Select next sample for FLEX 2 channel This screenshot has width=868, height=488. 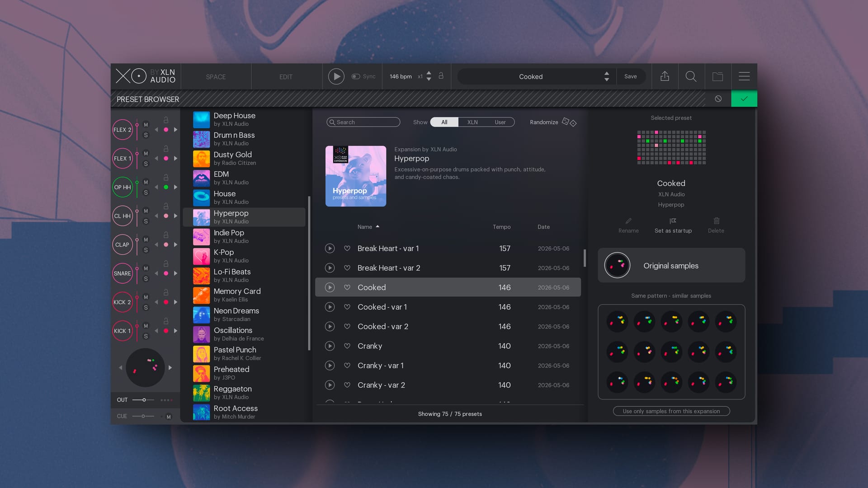coord(175,130)
